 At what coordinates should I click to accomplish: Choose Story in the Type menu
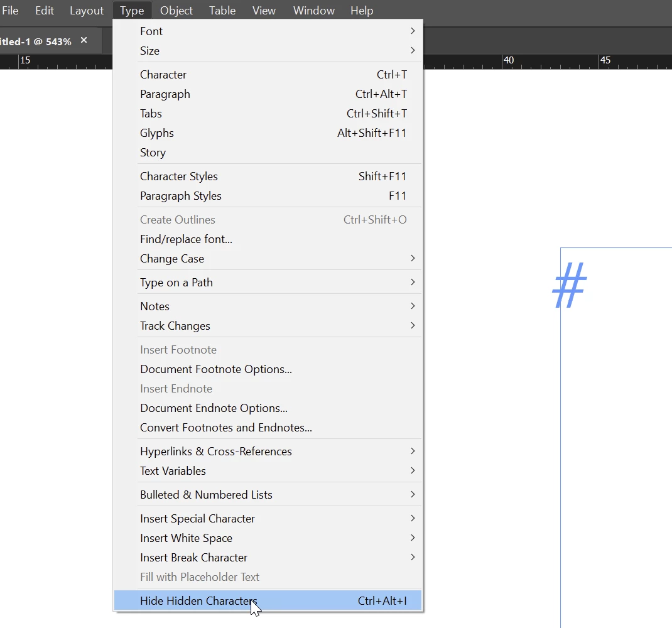268,153
